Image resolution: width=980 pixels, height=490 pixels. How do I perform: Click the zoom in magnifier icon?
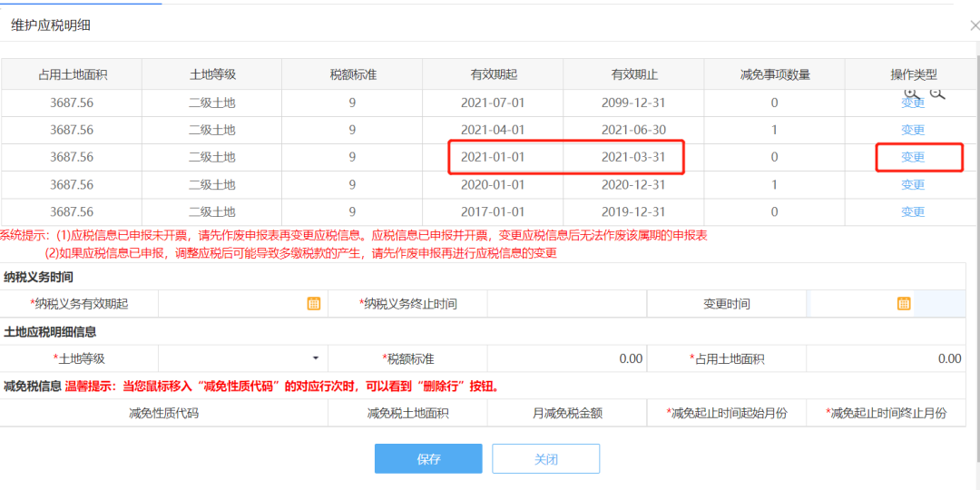coord(913,93)
